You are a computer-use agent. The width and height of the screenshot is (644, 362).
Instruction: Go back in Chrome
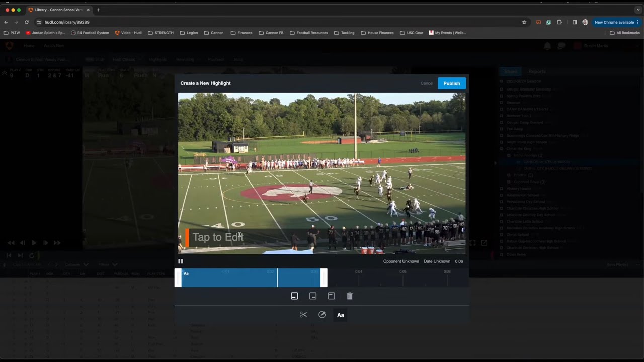coord(6,22)
